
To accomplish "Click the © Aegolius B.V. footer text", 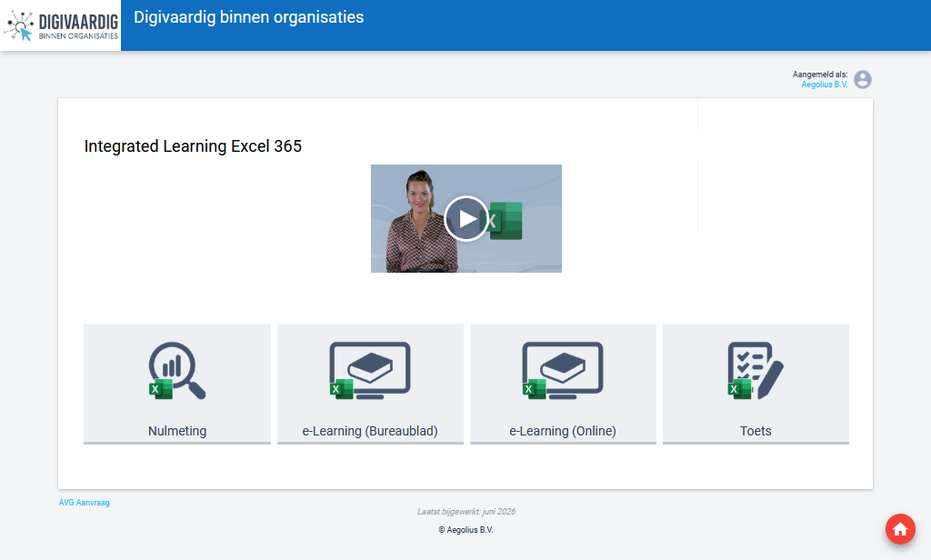I will click(465, 530).
